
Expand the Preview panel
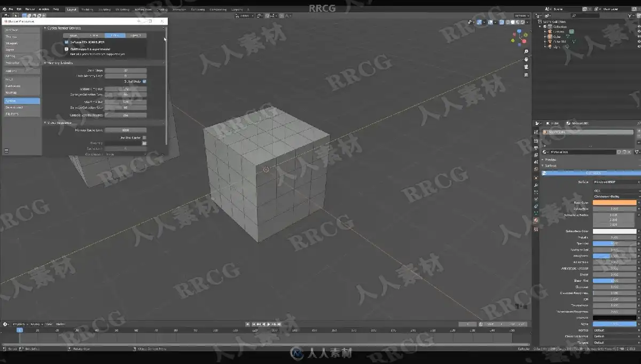click(543, 160)
